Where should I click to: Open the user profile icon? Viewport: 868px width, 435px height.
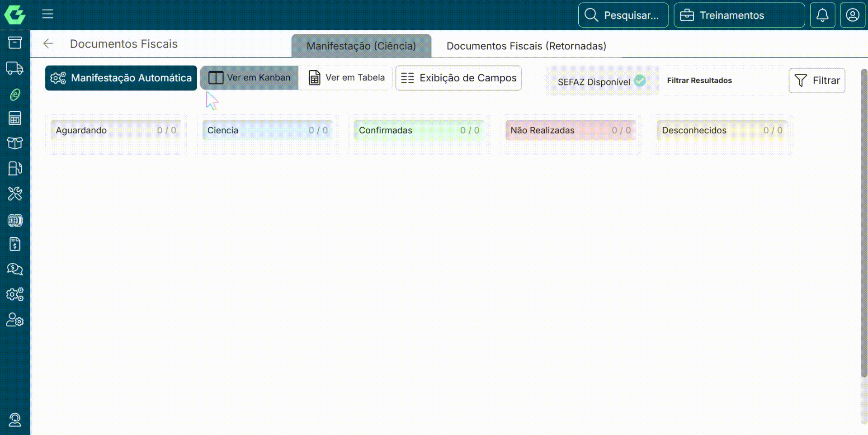(x=853, y=15)
